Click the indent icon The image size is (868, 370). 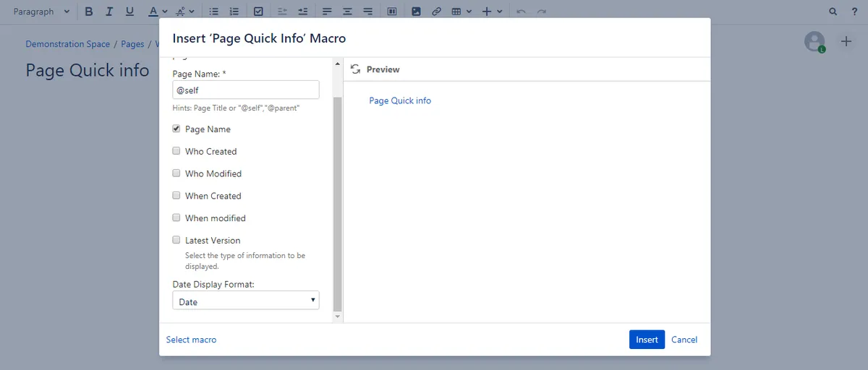tap(302, 12)
